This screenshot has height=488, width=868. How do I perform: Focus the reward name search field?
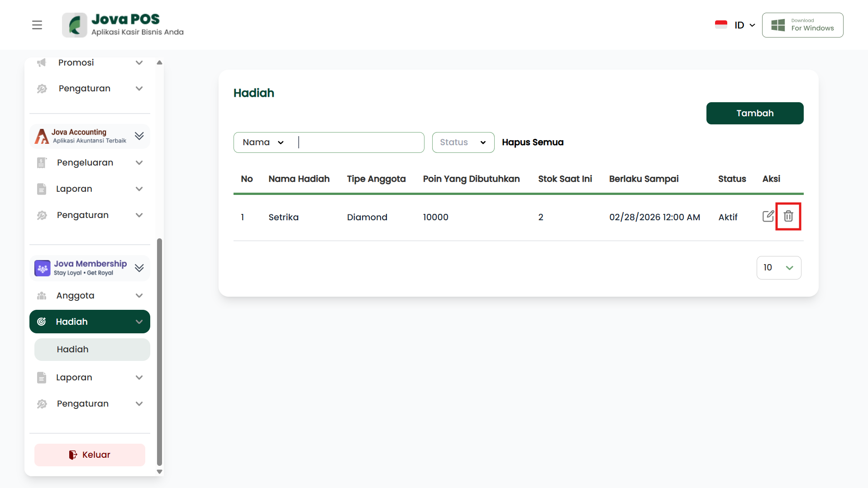pyautogui.click(x=360, y=142)
